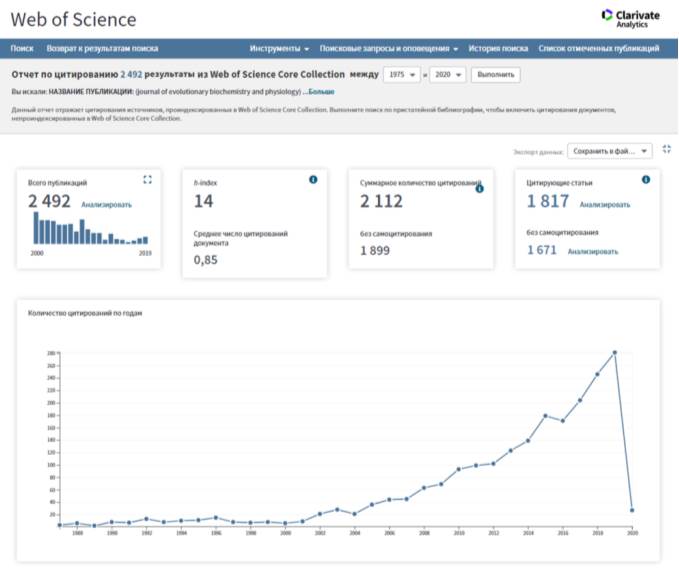Open the start year 1975 dropdown
The height and width of the screenshot is (570, 679).
click(x=402, y=75)
